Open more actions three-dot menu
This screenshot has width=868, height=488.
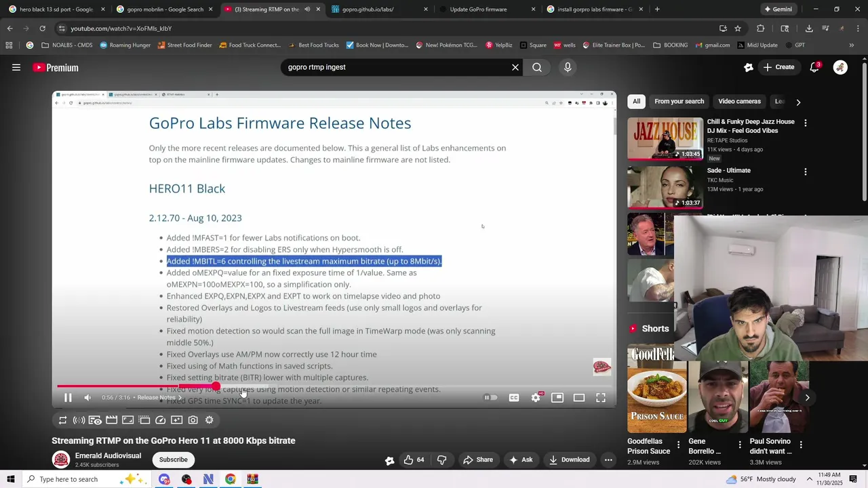coord(608,460)
